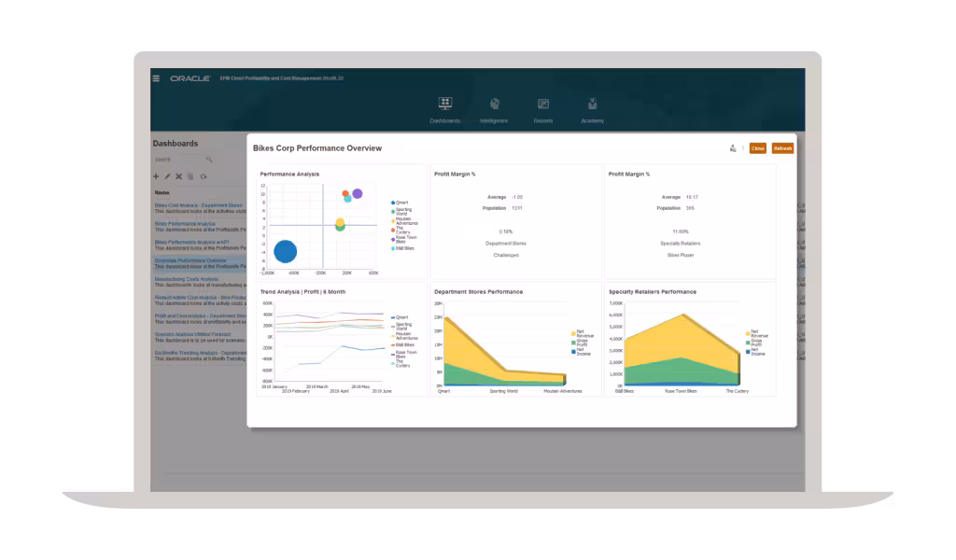Screen dimensions: 956x560
Task: Open Bikes Cost Analysis - Department Stores dashboard
Action: pyautogui.click(x=198, y=205)
